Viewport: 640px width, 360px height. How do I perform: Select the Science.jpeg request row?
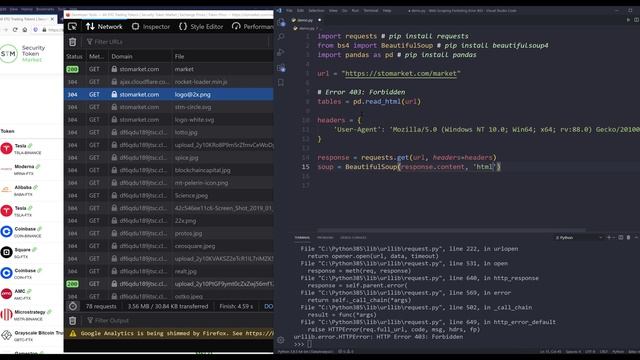[x=169, y=196]
